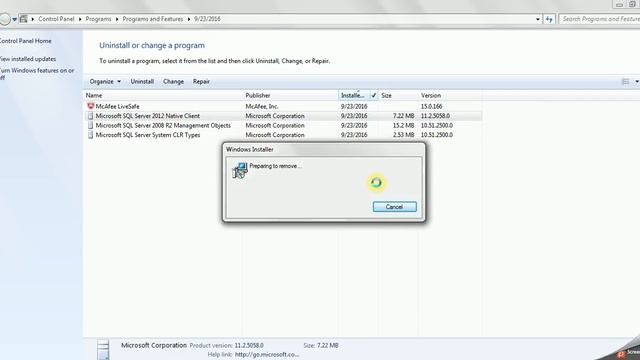Expand breadcrumb arrow after Control Panel

(x=80, y=19)
